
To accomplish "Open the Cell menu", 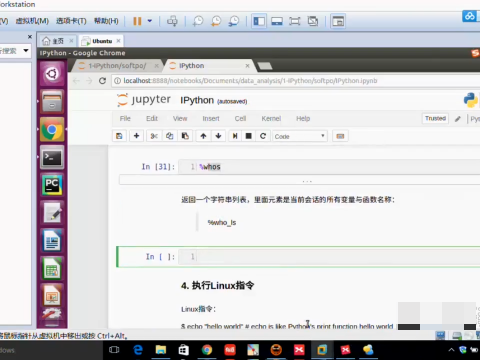I will coord(240,119).
